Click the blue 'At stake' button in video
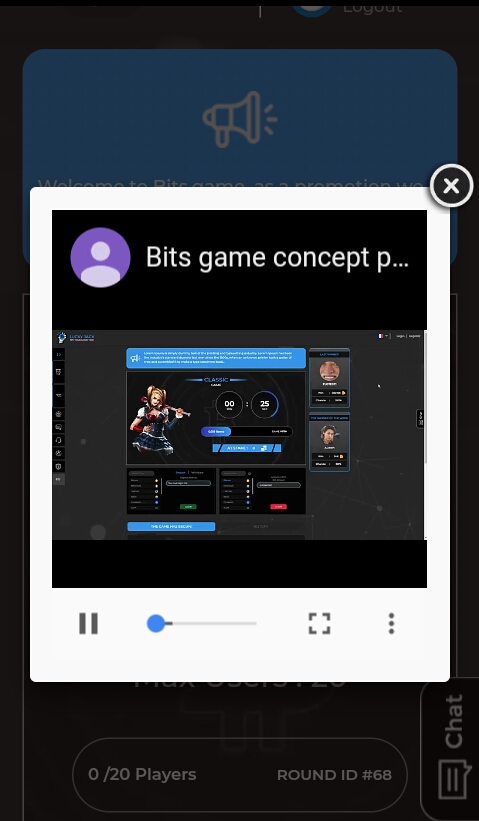 (247, 448)
